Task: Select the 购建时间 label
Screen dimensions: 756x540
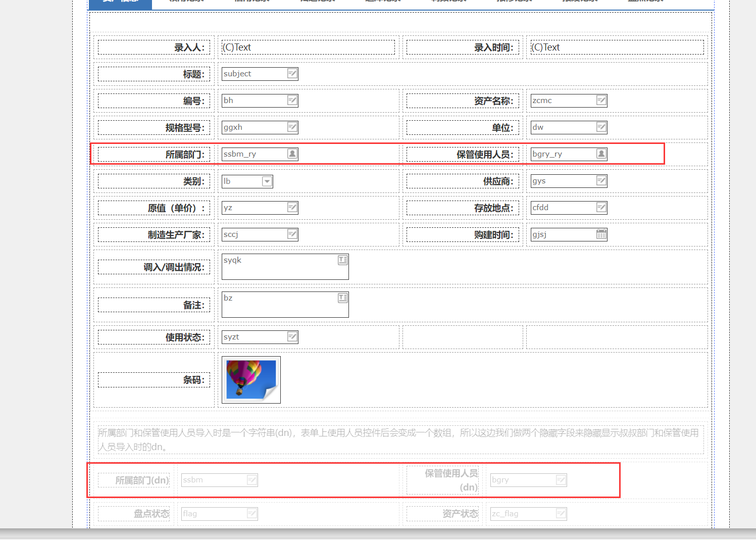Action: click(463, 235)
